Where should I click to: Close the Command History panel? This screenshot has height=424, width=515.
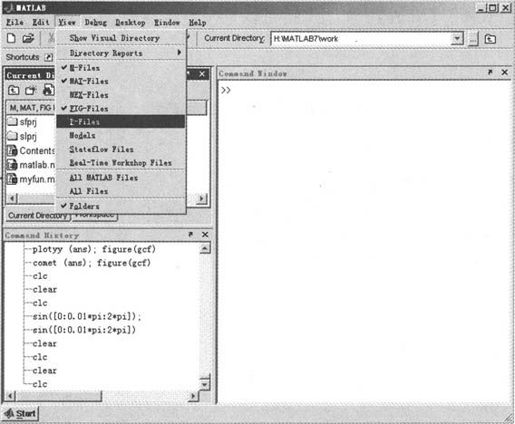click(205, 234)
